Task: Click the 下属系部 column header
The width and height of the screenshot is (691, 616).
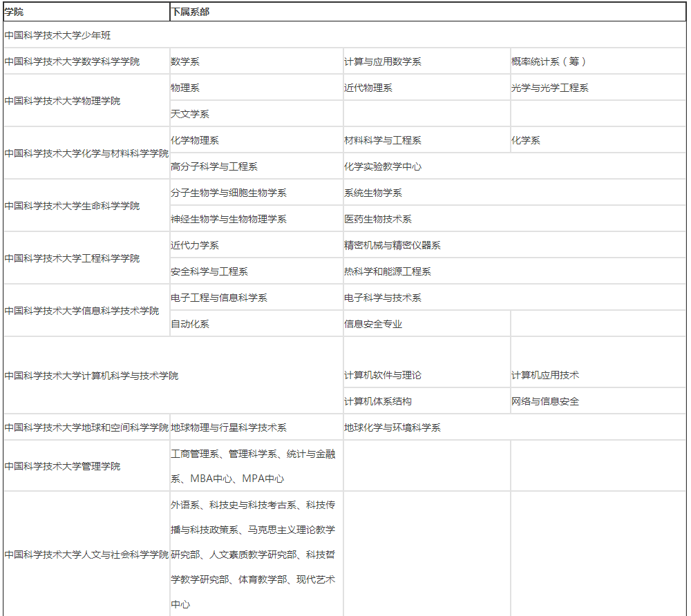Action: pos(428,12)
